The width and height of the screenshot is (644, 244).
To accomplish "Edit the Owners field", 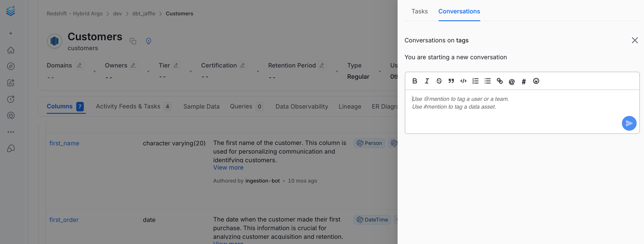I will click(x=133, y=65).
